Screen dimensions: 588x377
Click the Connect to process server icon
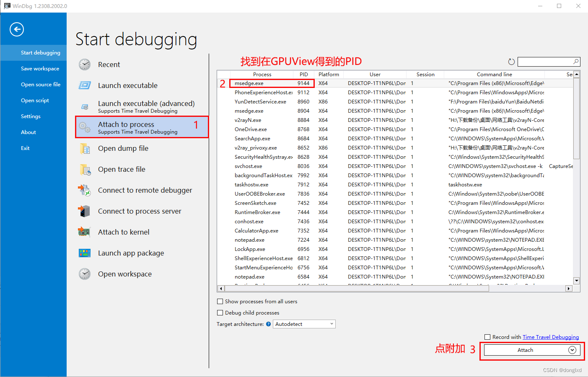84,211
